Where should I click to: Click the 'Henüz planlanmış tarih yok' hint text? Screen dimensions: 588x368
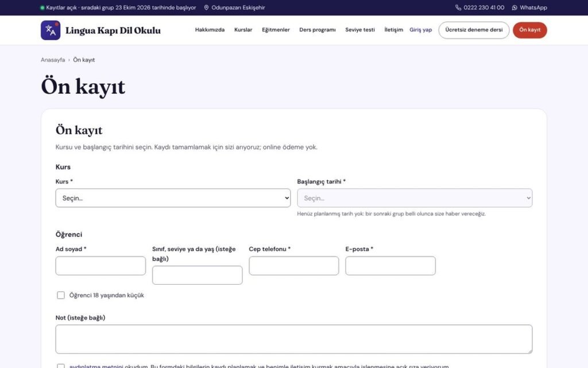click(x=392, y=214)
